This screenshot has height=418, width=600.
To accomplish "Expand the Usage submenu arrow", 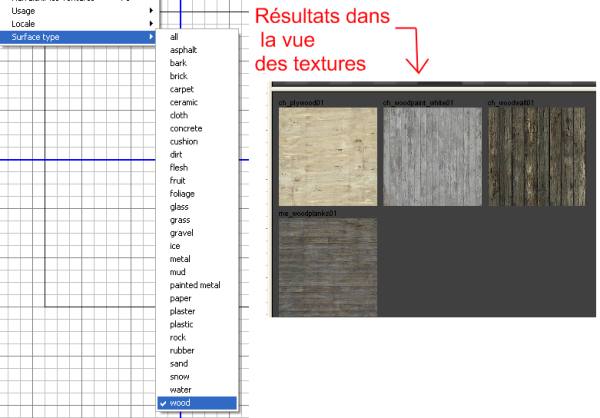I will tap(151, 11).
